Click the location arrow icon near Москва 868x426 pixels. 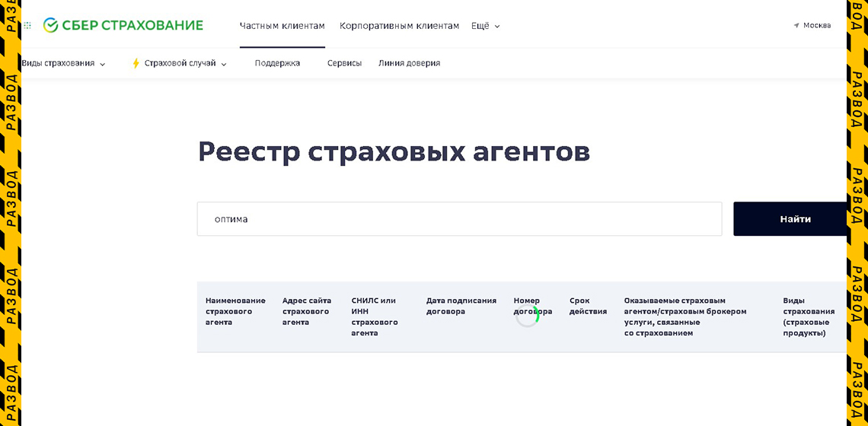pyautogui.click(x=796, y=25)
